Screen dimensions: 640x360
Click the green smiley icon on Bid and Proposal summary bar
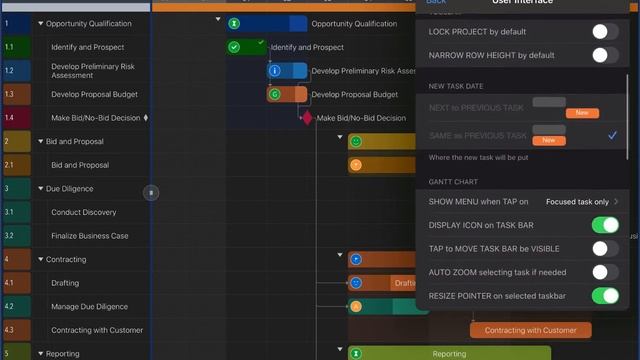click(356, 142)
